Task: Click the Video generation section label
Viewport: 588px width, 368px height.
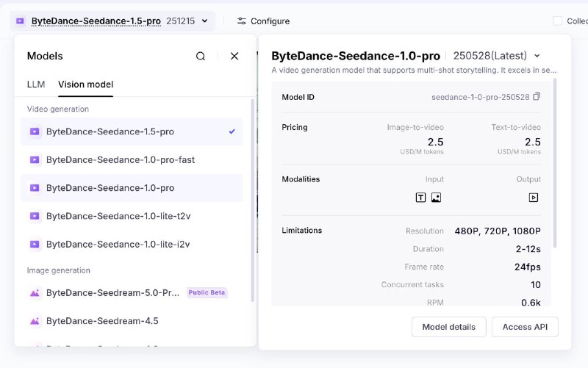Action: [58, 109]
